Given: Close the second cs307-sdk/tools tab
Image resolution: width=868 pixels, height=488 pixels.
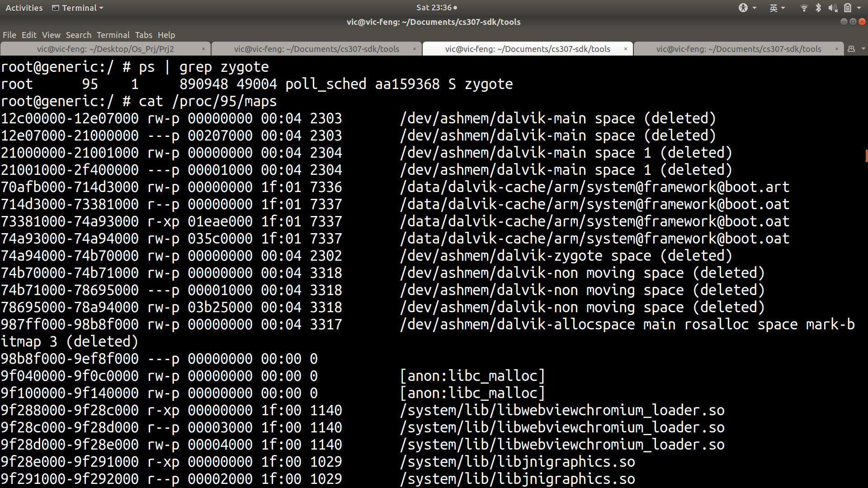Looking at the screenshot, I should coord(414,49).
